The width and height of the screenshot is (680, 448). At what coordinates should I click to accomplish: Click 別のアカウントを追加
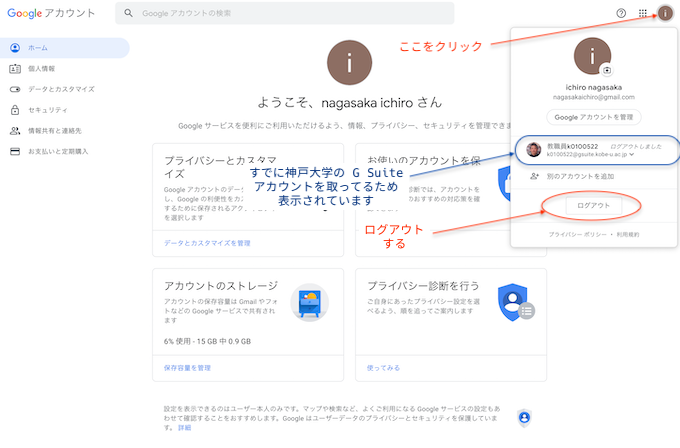coord(580,177)
